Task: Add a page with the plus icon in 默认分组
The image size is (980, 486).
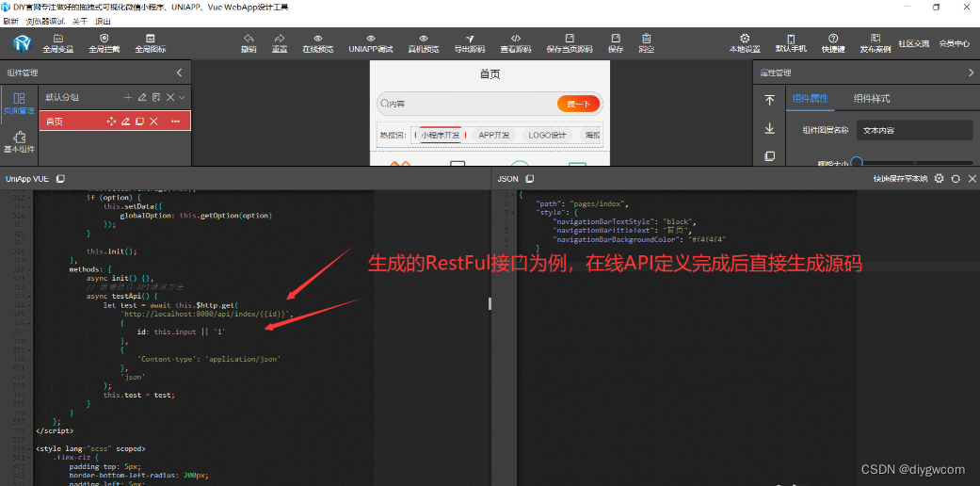Action: pos(127,97)
